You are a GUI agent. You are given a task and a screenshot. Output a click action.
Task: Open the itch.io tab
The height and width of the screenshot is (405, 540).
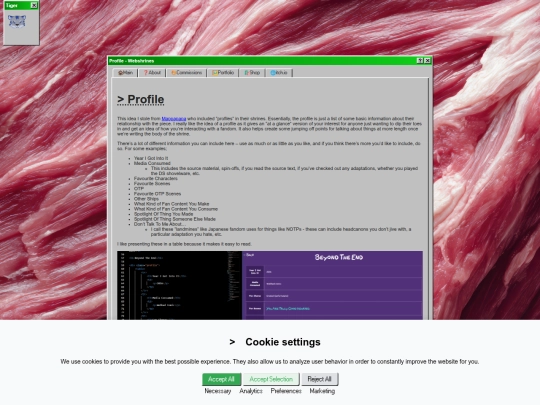(279, 73)
